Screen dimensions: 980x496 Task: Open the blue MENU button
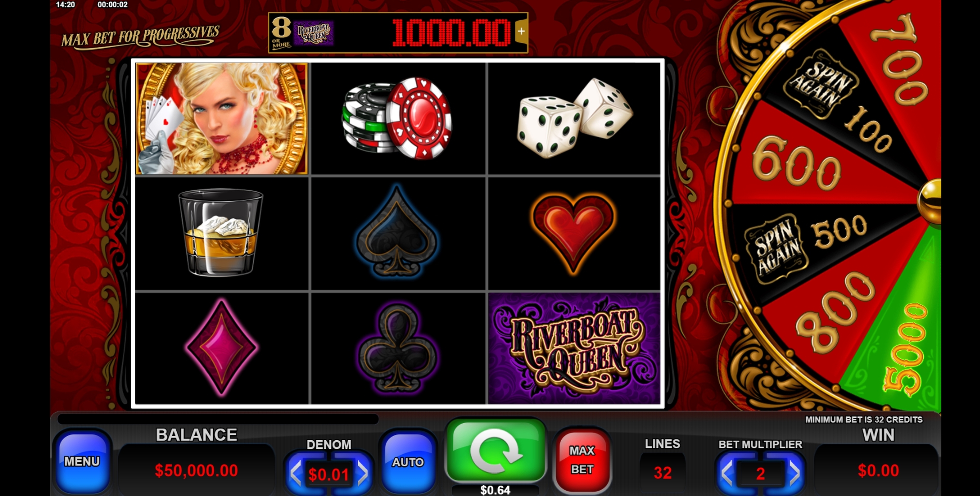click(x=82, y=461)
